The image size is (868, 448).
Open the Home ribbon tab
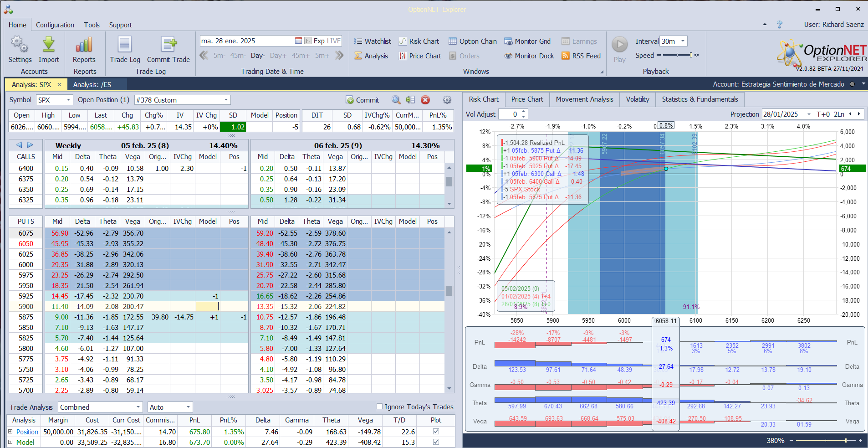[17, 25]
